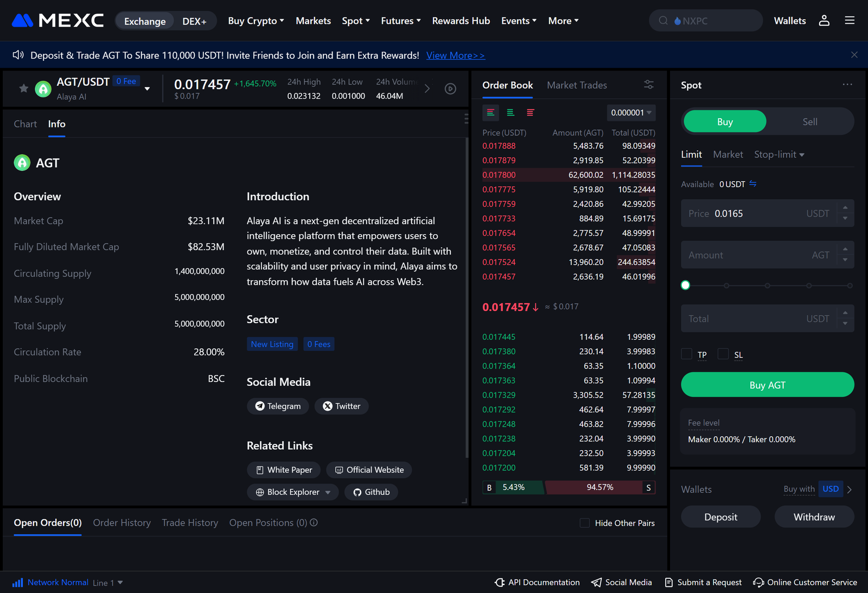Open the hamburger menu icon
Screen dimensions: 868x593
tap(850, 21)
